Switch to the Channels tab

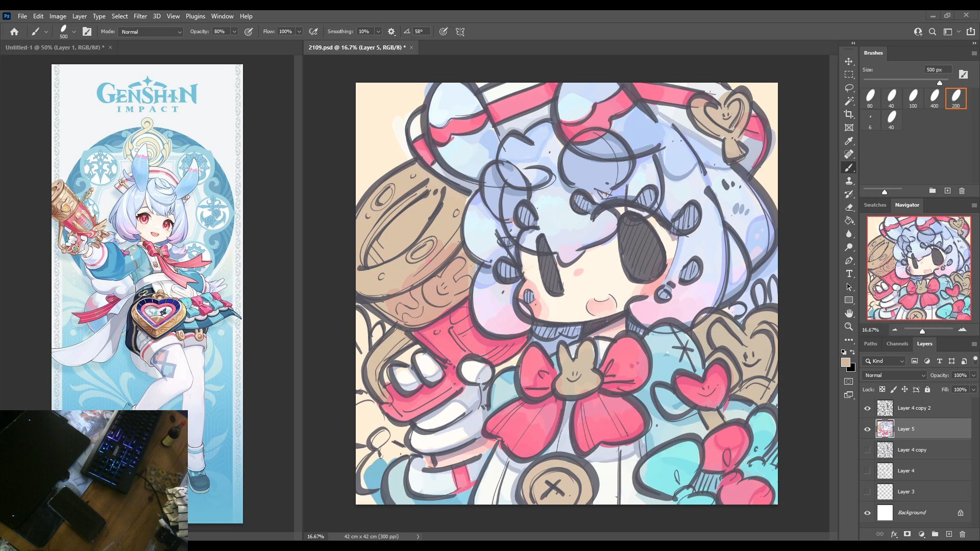point(897,343)
